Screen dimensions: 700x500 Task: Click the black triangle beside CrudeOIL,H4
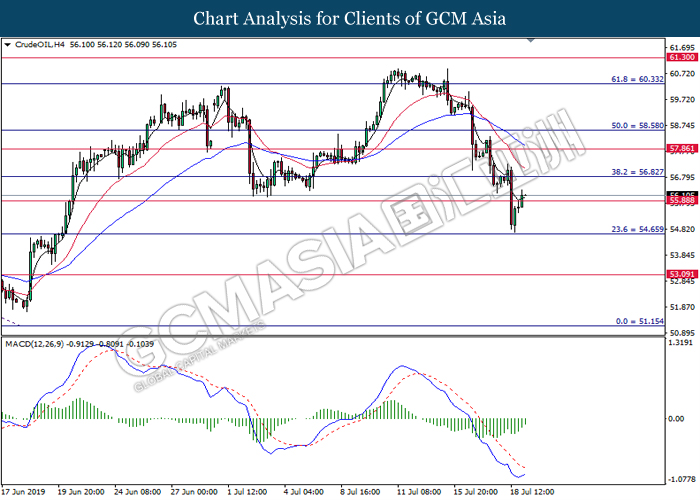(8, 45)
